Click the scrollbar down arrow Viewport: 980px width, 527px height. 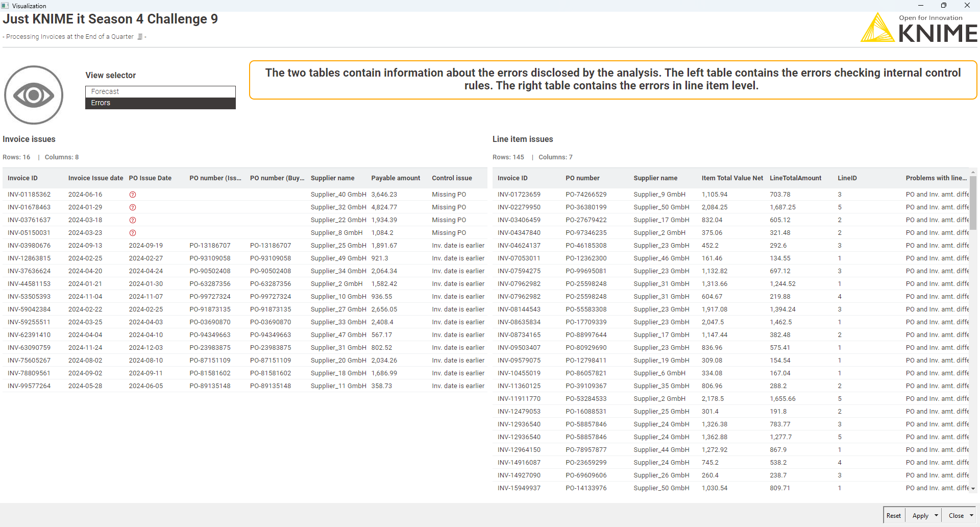(x=973, y=489)
